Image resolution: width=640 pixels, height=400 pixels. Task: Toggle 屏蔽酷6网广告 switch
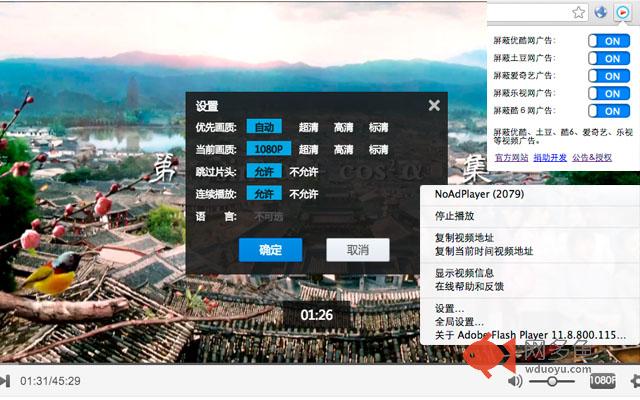(609, 111)
